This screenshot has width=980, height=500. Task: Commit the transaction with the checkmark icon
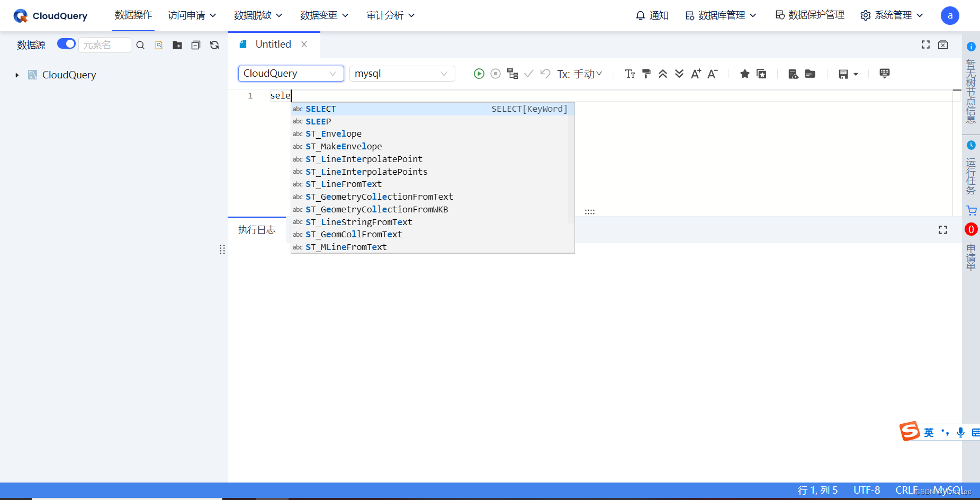click(529, 74)
